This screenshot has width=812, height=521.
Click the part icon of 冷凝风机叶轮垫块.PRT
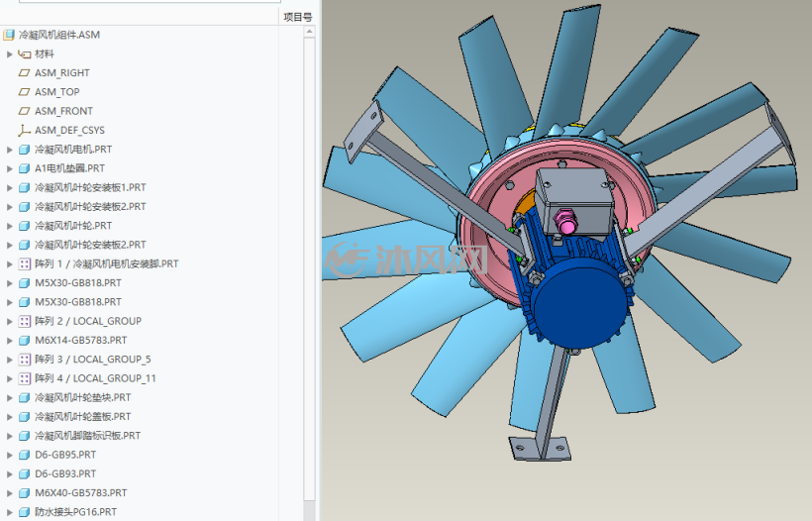coord(25,398)
